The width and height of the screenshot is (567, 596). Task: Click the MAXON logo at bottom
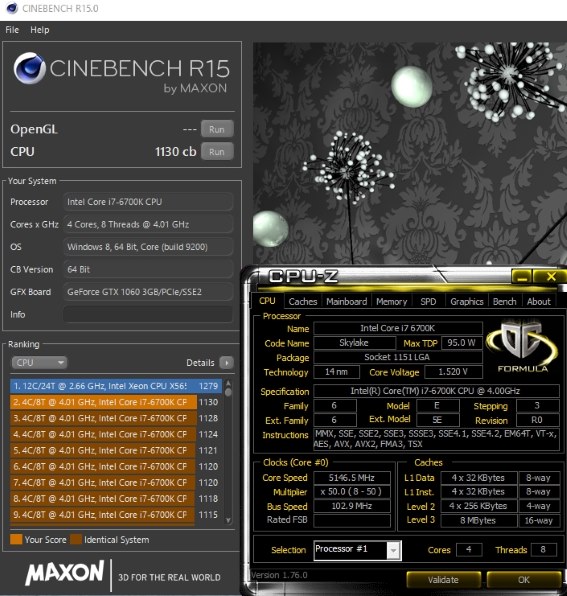tap(65, 572)
